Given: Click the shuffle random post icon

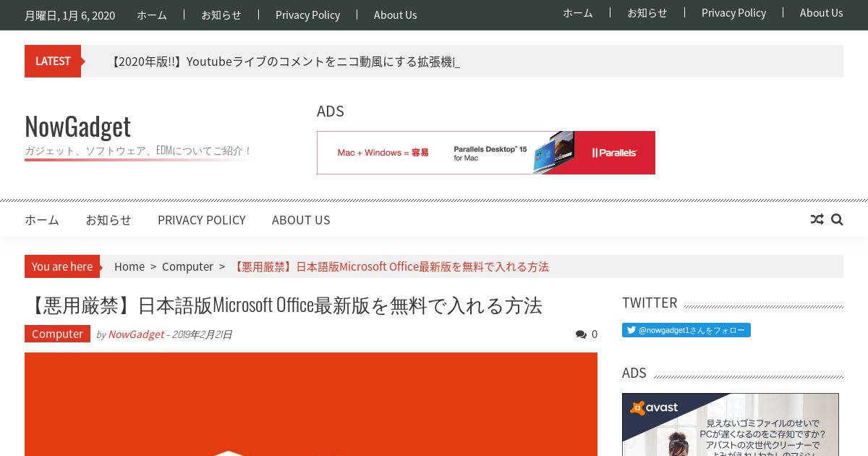Looking at the screenshot, I should (x=817, y=219).
